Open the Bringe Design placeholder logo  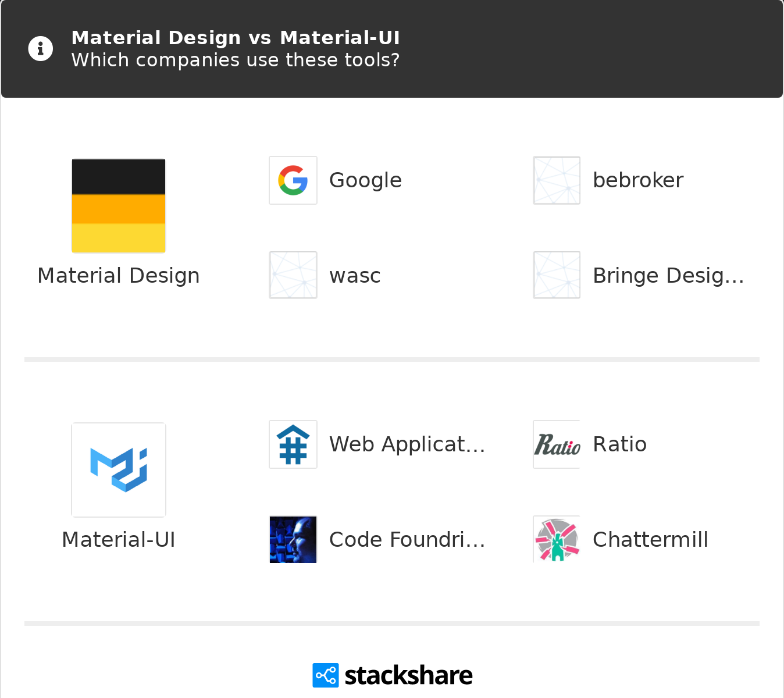coord(557,275)
